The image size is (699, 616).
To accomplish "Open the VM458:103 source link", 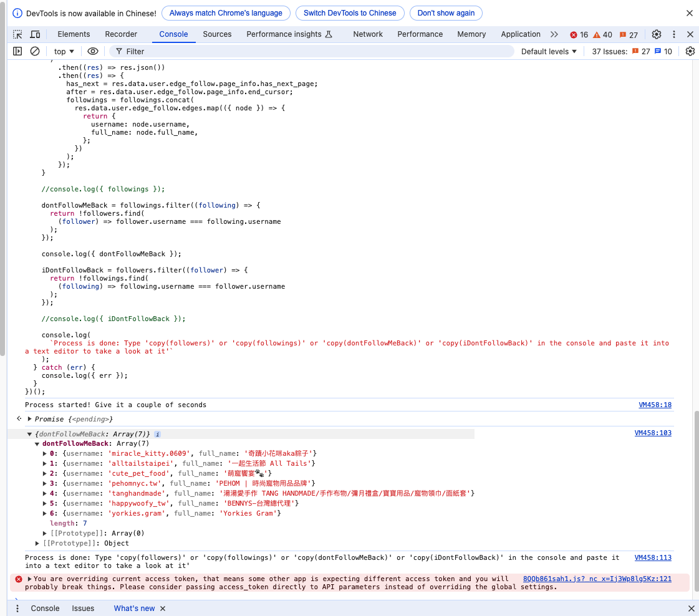I will 653,433.
